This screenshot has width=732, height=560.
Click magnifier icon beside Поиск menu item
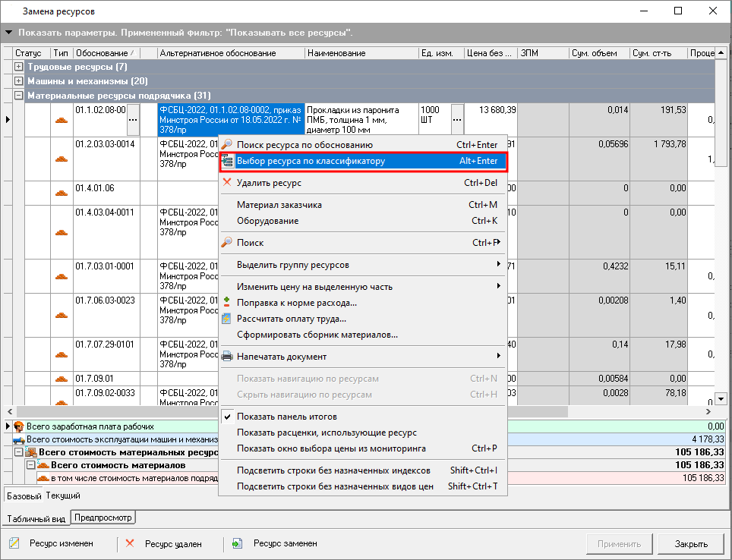pos(226,243)
